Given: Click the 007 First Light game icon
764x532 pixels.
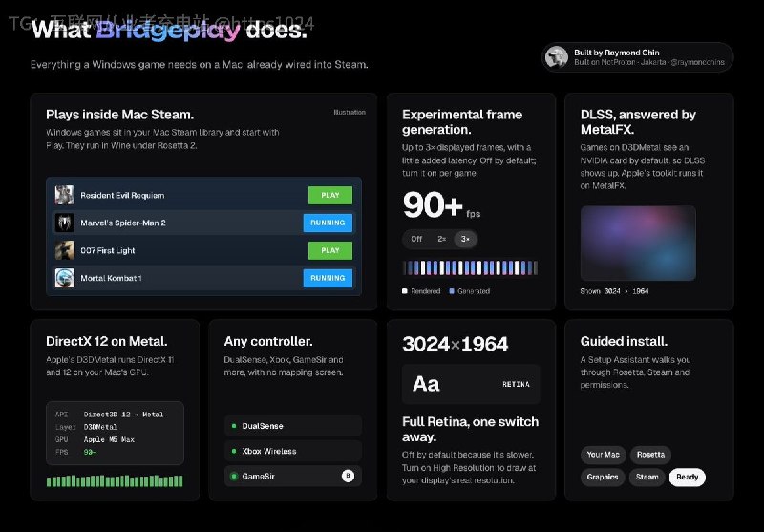Looking at the screenshot, I should pos(64,250).
